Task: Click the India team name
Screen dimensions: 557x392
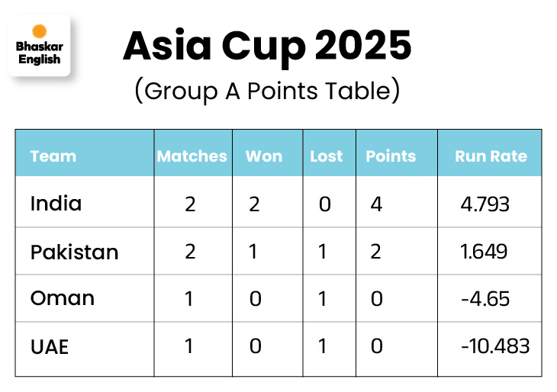Action: click(x=56, y=204)
